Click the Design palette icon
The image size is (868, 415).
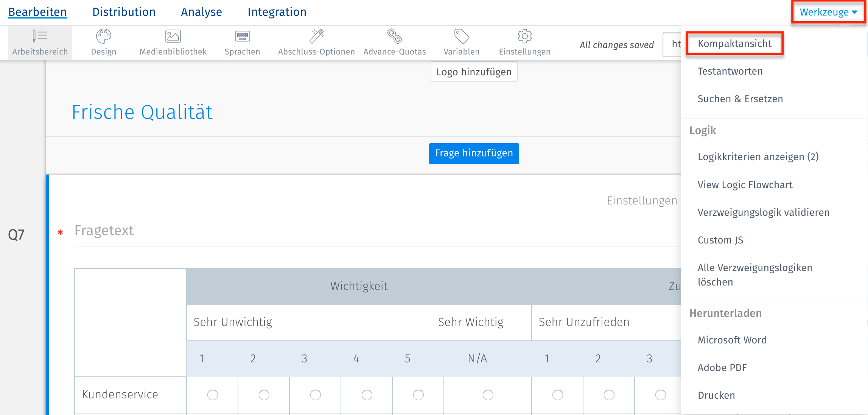(x=103, y=36)
